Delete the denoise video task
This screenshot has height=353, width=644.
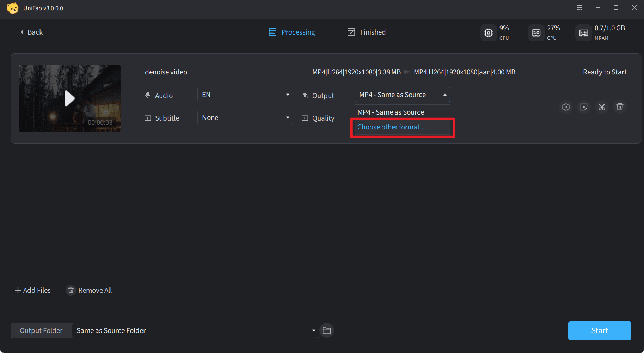coord(620,107)
